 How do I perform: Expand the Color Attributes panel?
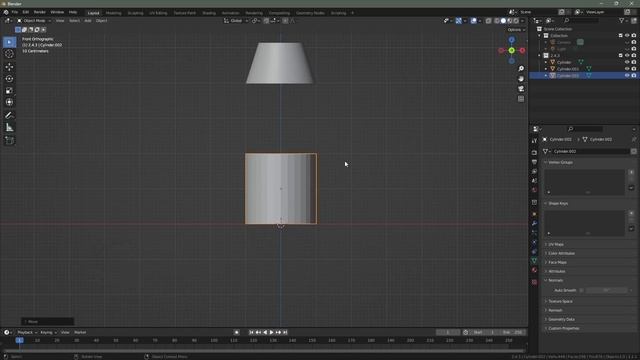coord(561,253)
